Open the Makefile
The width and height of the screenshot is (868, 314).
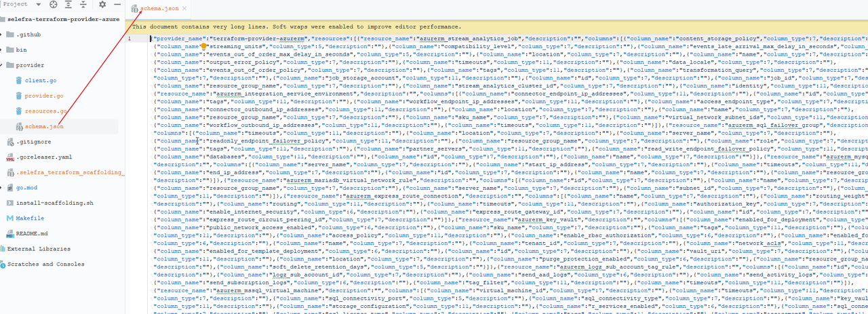pos(30,218)
